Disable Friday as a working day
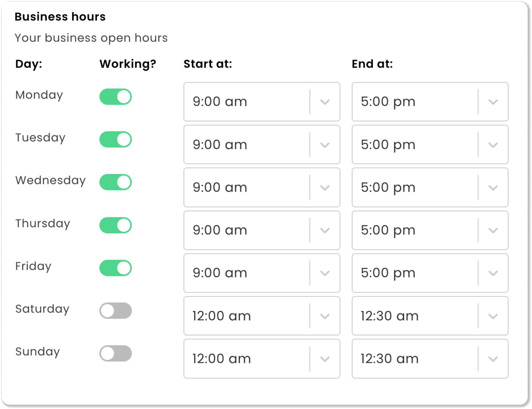Screen dimensions: 532x409 [x=115, y=268]
